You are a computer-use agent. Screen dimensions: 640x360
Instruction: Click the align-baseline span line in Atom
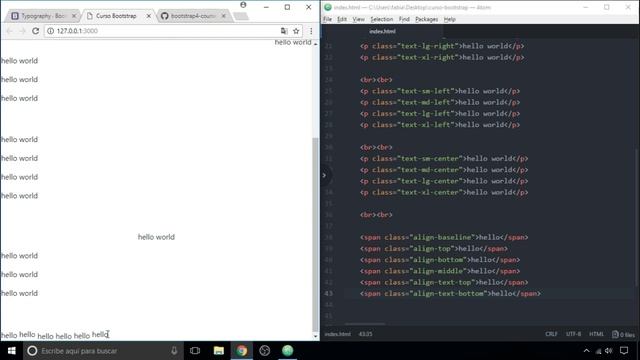(444, 237)
